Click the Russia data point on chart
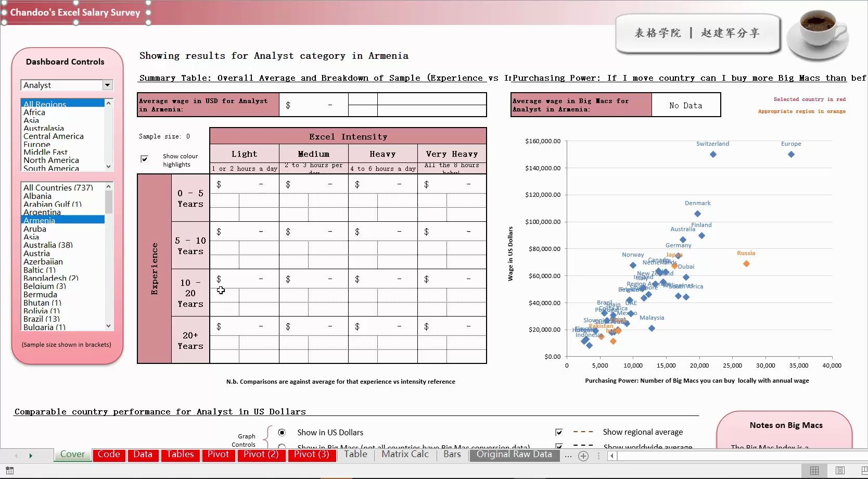868x479 pixels. [x=746, y=263]
